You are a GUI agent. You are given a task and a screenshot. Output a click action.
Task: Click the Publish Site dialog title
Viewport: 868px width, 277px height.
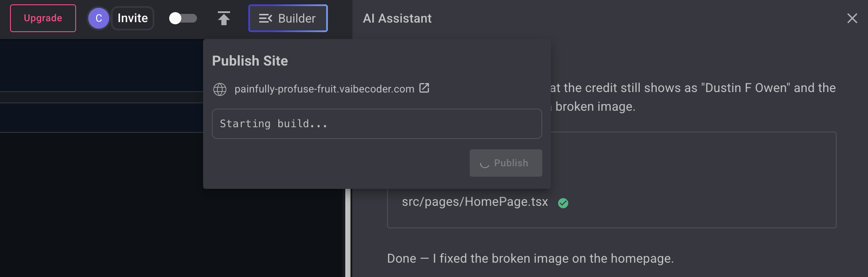pyautogui.click(x=250, y=61)
